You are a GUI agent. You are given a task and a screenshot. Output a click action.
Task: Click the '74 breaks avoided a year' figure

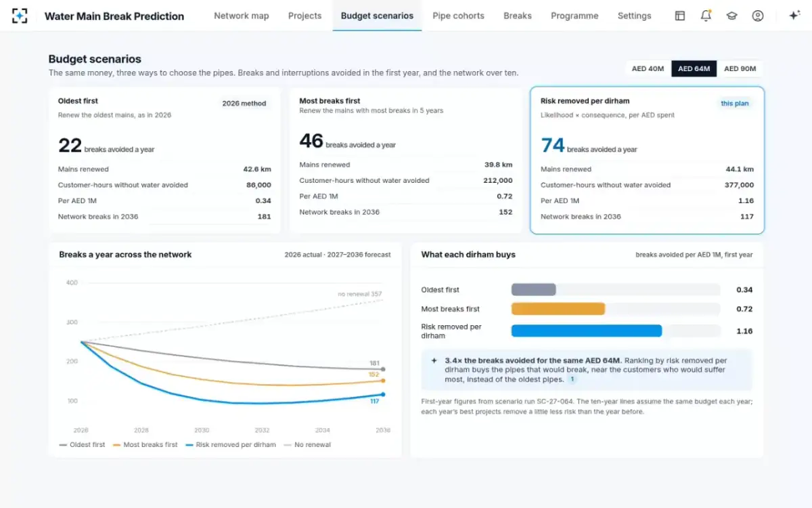point(589,146)
